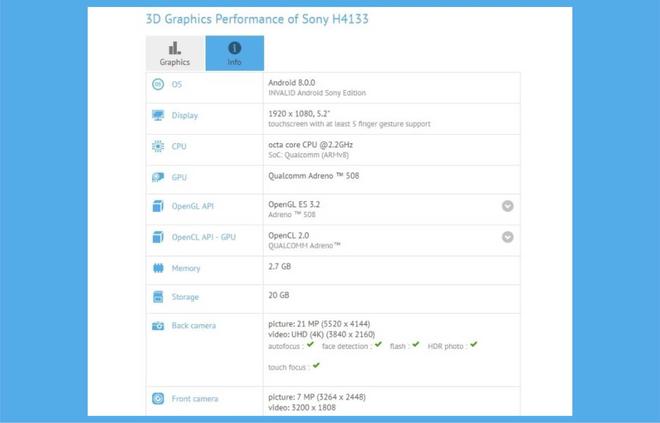
Task: Click 'picture: 7 MP (3264 x 2448)' text
Action: coord(317,397)
